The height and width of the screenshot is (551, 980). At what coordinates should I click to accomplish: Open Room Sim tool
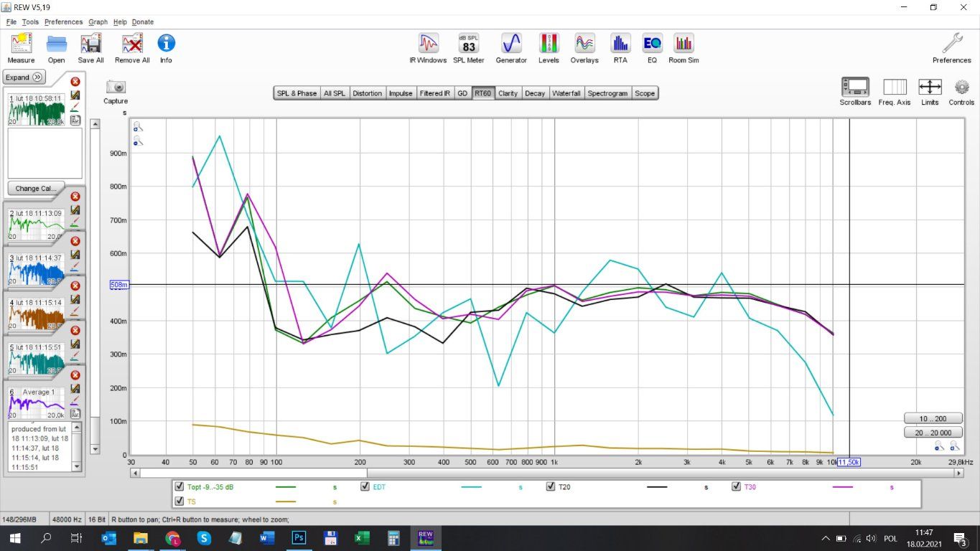click(x=683, y=48)
